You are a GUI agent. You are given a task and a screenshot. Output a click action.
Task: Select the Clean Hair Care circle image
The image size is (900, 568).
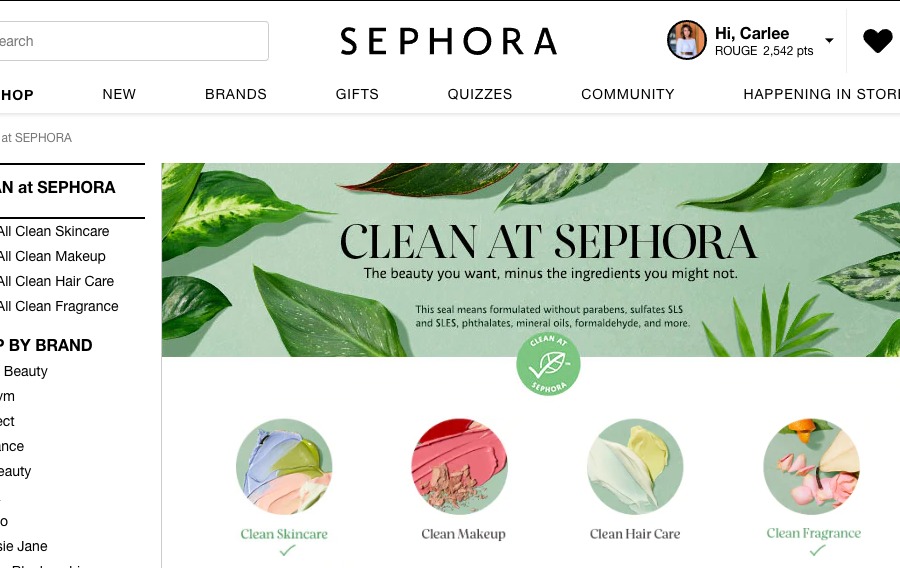coord(635,466)
